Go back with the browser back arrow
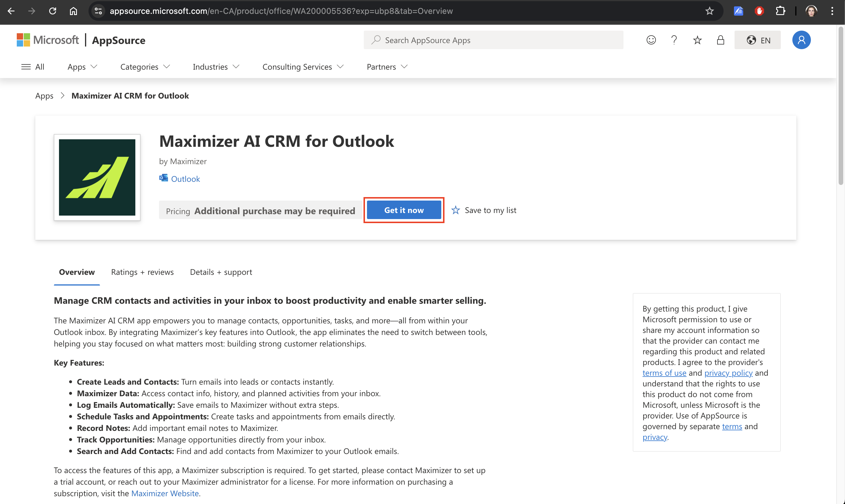This screenshot has width=845, height=504. [11, 11]
